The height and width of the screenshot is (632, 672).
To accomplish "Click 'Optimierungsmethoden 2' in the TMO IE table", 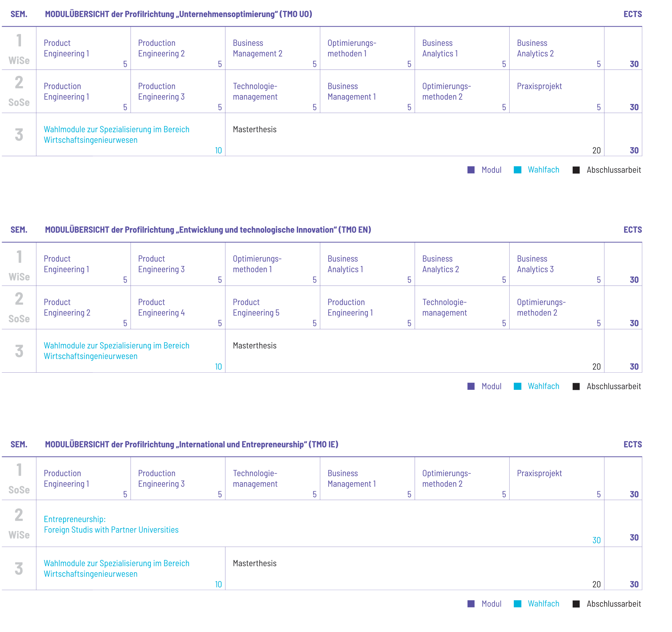I will (x=447, y=478).
